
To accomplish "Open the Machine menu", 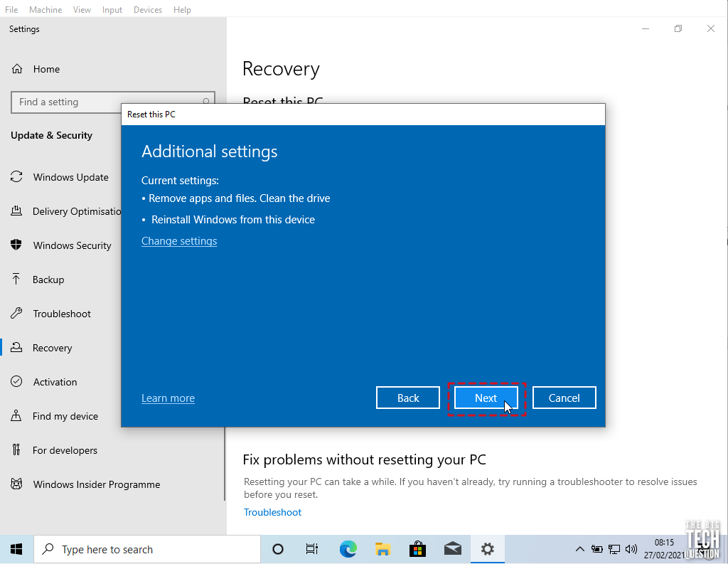I will [45, 10].
